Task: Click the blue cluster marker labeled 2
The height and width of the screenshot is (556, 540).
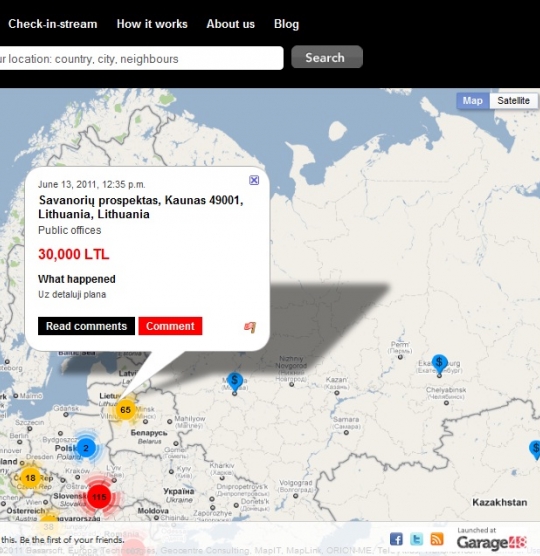Action: pos(85,448)
